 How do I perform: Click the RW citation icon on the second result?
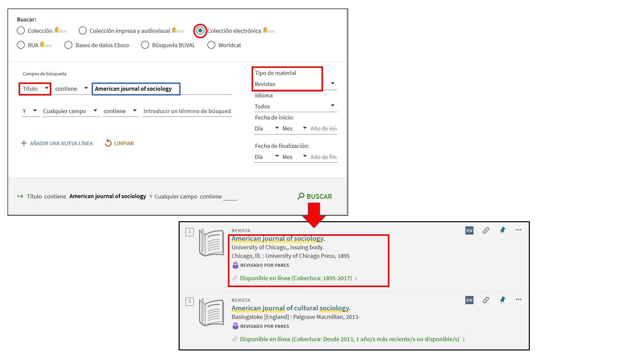click(469, 300)
